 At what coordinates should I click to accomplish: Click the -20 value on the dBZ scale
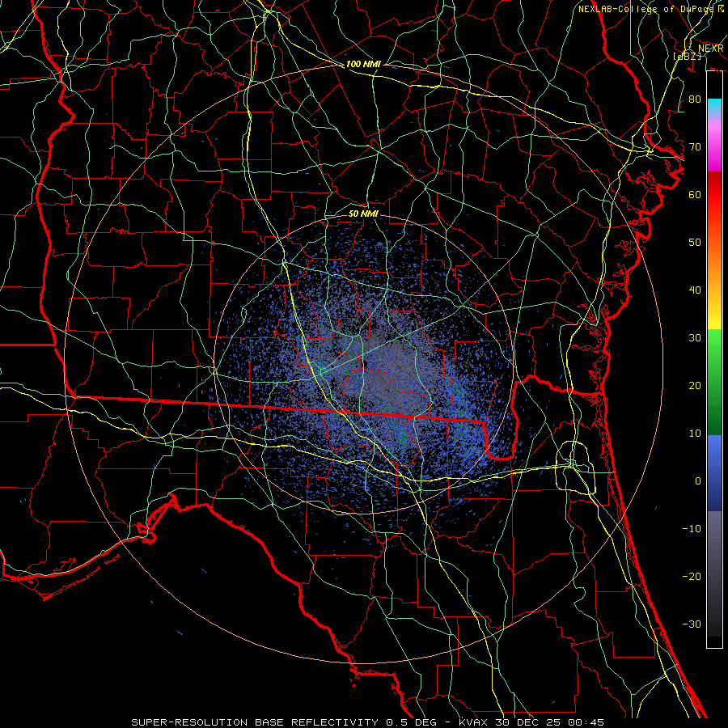coord(692,577)
